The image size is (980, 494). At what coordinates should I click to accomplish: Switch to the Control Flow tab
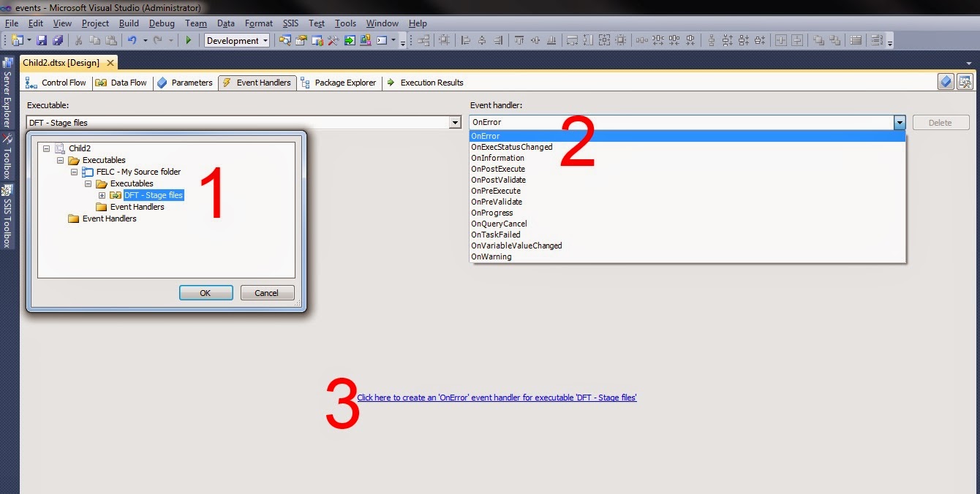coord(56,83)
